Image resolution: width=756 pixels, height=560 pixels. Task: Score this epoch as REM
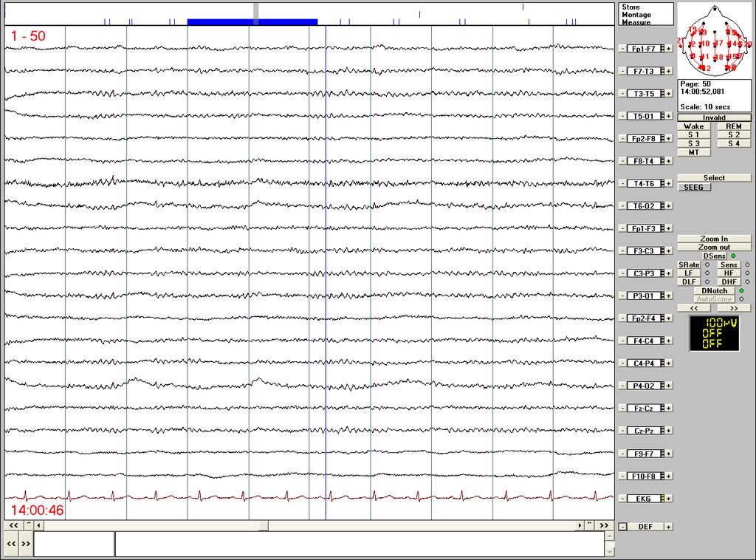click(x=734, y=126)
